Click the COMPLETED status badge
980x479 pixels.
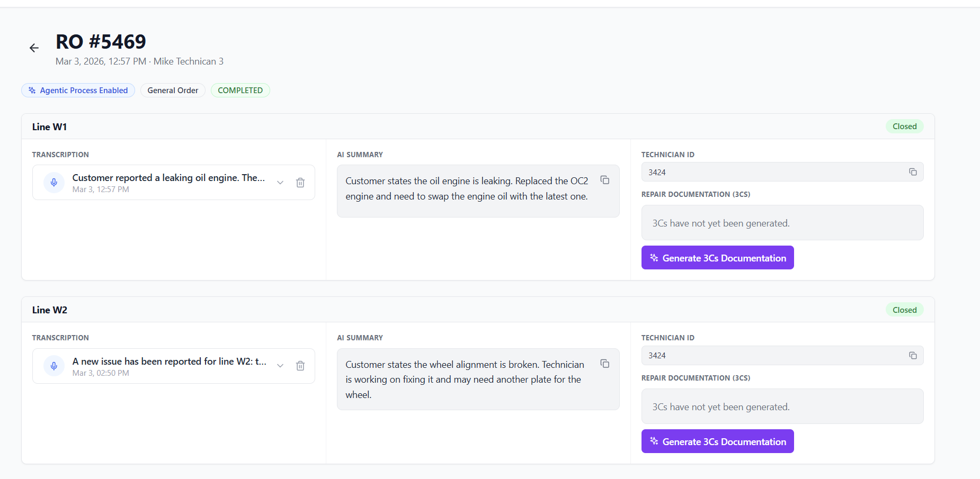(x=240, y=91)
